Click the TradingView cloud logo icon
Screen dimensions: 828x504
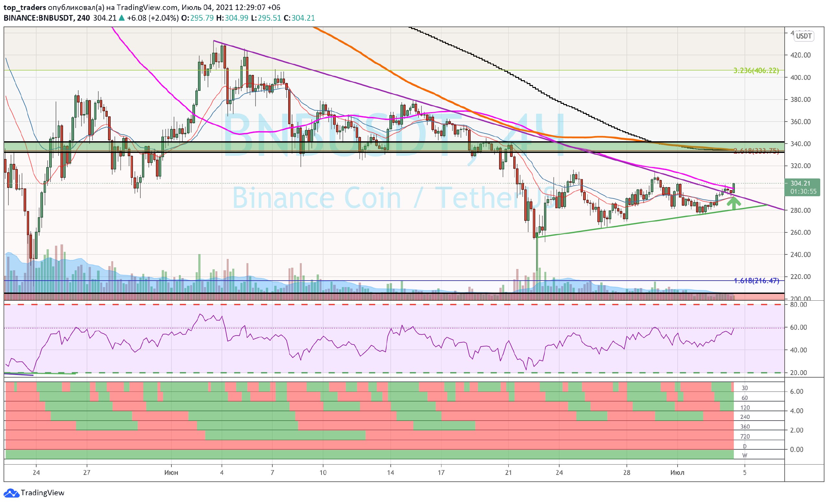(x=11, y=493)
